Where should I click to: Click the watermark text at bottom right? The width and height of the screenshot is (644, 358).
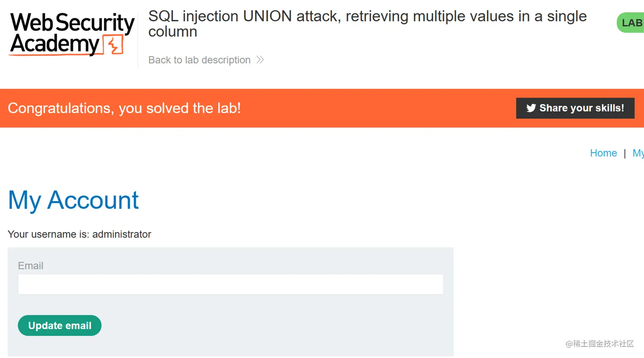[x=600, y=344]
